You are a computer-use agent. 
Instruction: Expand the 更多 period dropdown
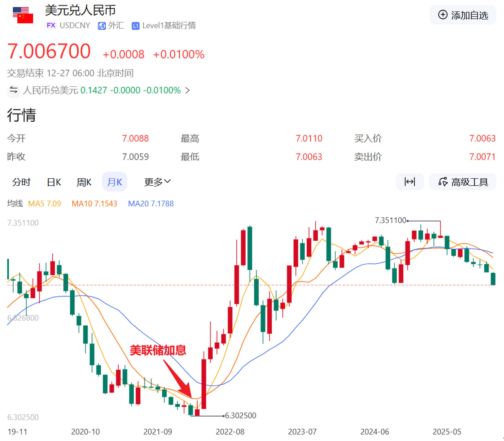coord(157,182)
